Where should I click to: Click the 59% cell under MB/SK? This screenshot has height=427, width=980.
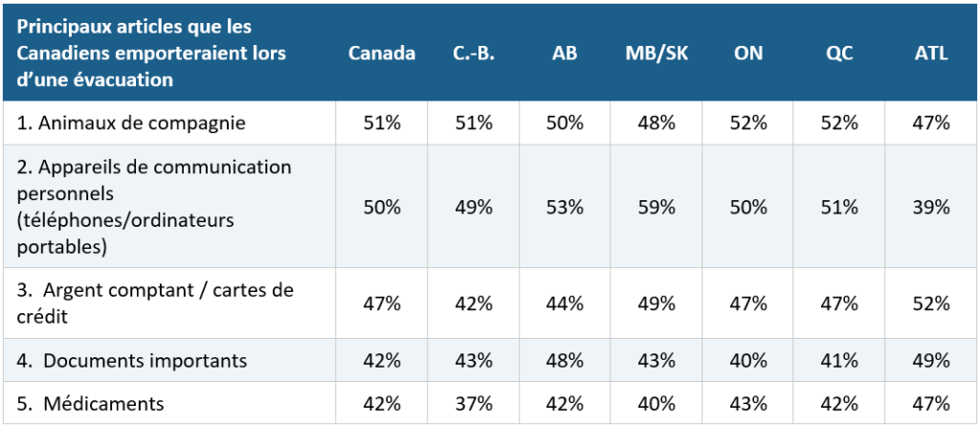(x=657, y=207)
